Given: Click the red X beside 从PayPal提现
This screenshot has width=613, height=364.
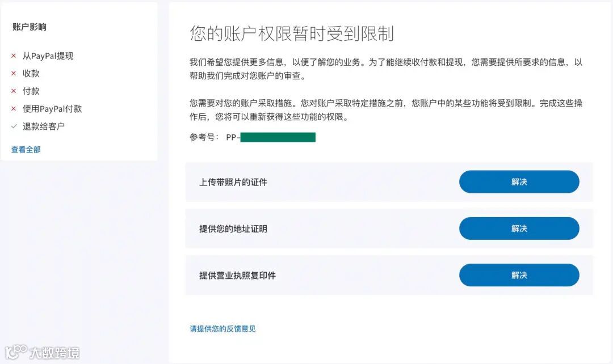Looking at the screenshot, I should tap(14, 56).
